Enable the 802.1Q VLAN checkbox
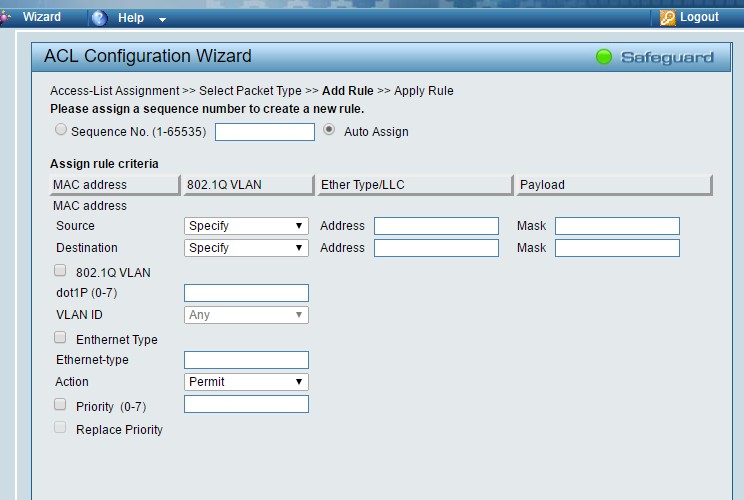This screenshot has width=744, height=500. [x=60, y=271]
